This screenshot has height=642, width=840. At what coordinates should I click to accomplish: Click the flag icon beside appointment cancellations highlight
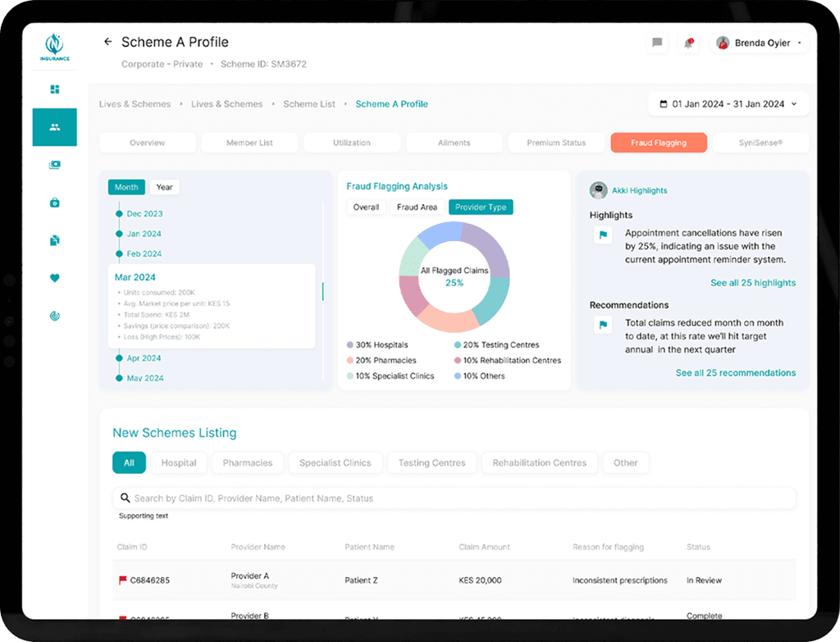coord(603,234)
